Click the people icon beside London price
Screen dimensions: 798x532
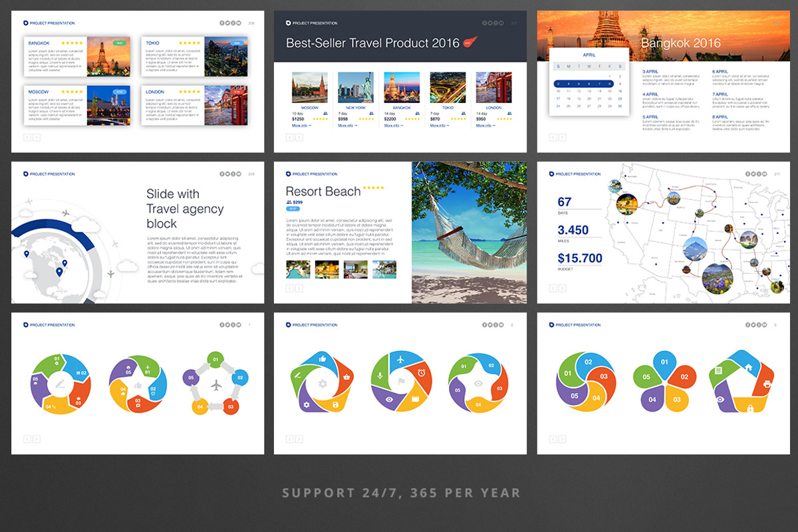[x=509, y=114]
